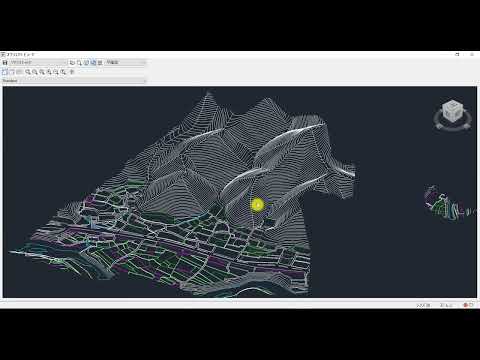Screen dimensions: 480x360
Task: Click the first magnifier zoom icon in the second row
Action: (x=28, y=72)
